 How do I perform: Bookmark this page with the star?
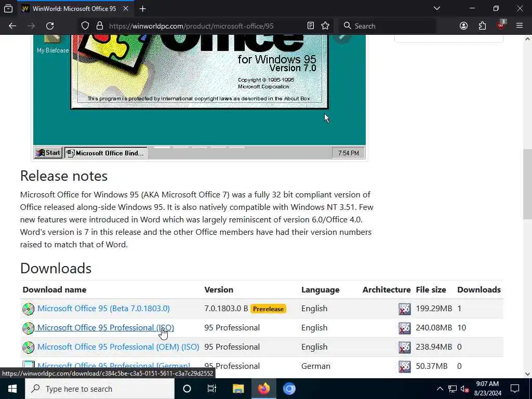pos(325,26)
